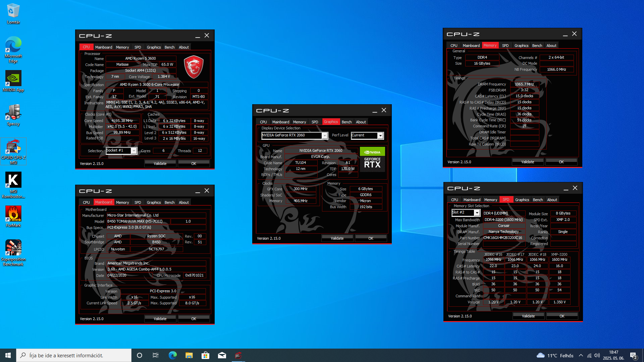Viewport: 644px width, 362px height.
Task: Open the Superposition Benchmark desktop shortcut
Action: pos(13,253)
